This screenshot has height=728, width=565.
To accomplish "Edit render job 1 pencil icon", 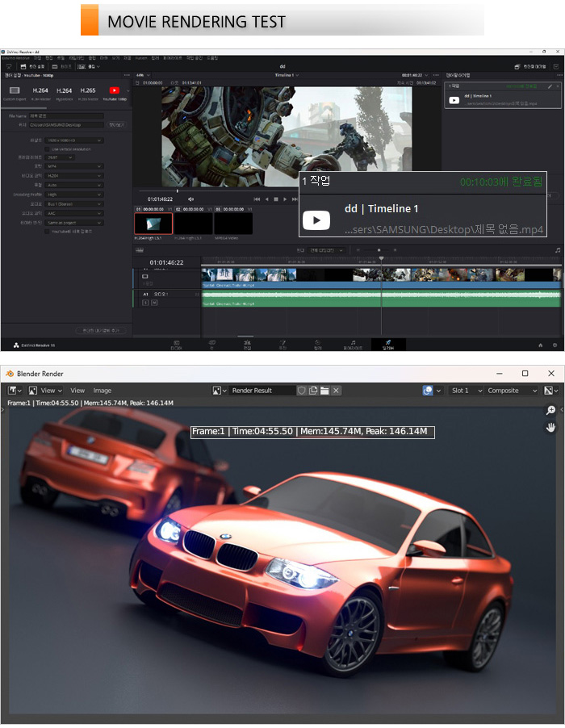I will click(550, 86).
